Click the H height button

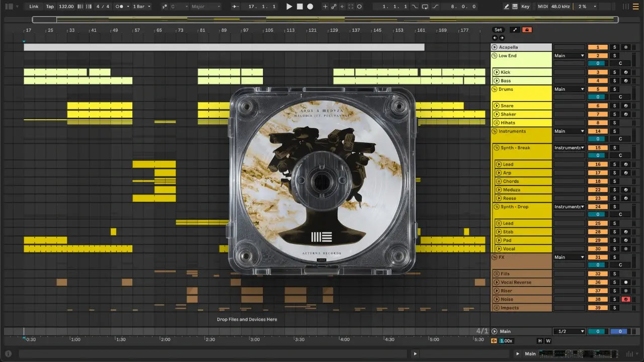(x=540, y=341)
